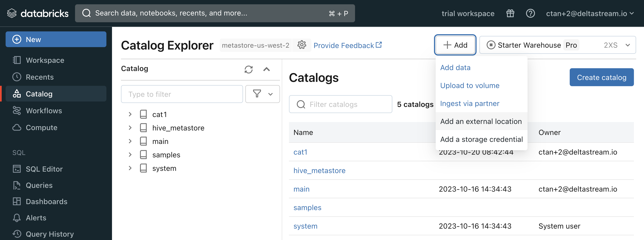The height and width of the screenshot is (240, 644).
Task: Open Workflows from the sidebar
Action: [56, 111]
